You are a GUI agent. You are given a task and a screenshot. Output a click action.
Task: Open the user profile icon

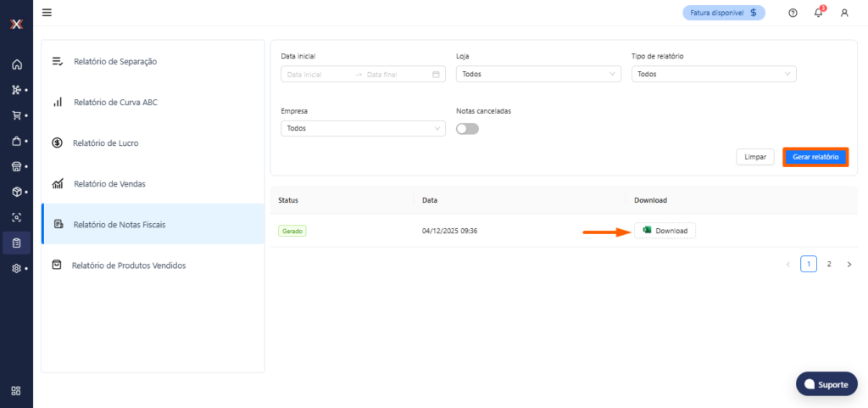point(843,13)
